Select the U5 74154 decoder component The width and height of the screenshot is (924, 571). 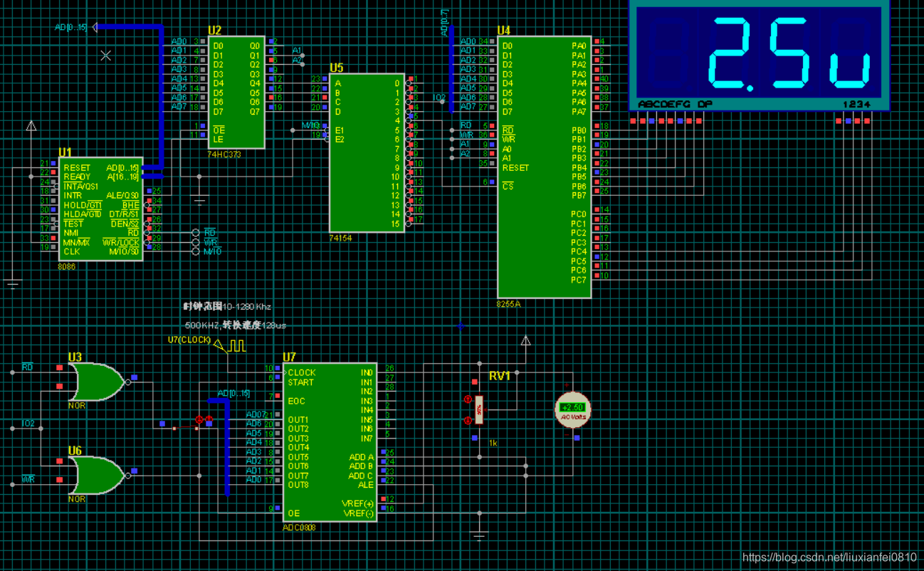pos(367,153)
